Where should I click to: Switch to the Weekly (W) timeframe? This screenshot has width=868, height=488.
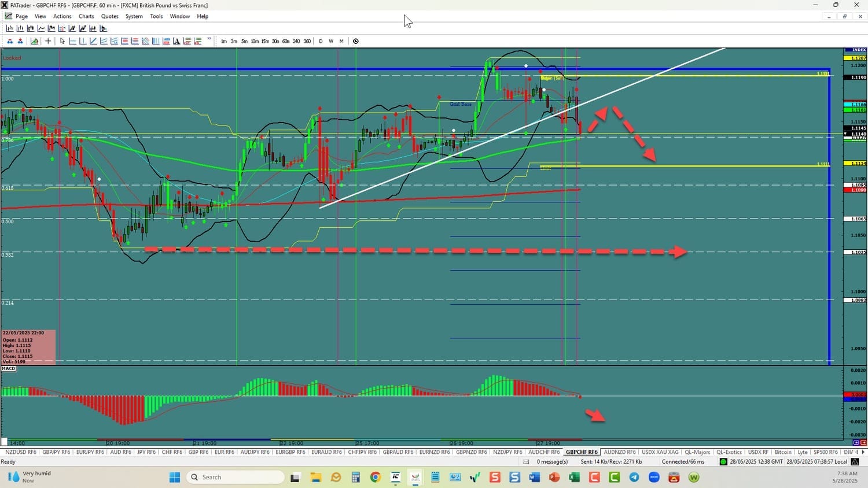coord(331,41)
